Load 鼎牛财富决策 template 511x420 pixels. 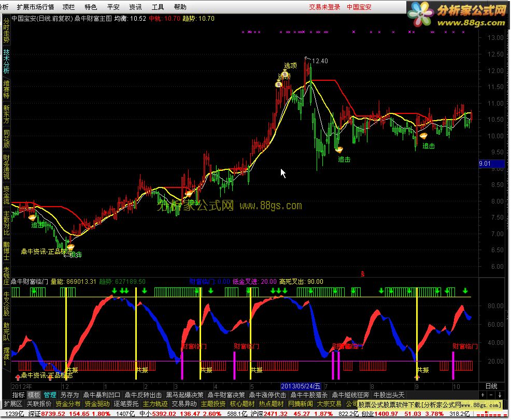226,395
